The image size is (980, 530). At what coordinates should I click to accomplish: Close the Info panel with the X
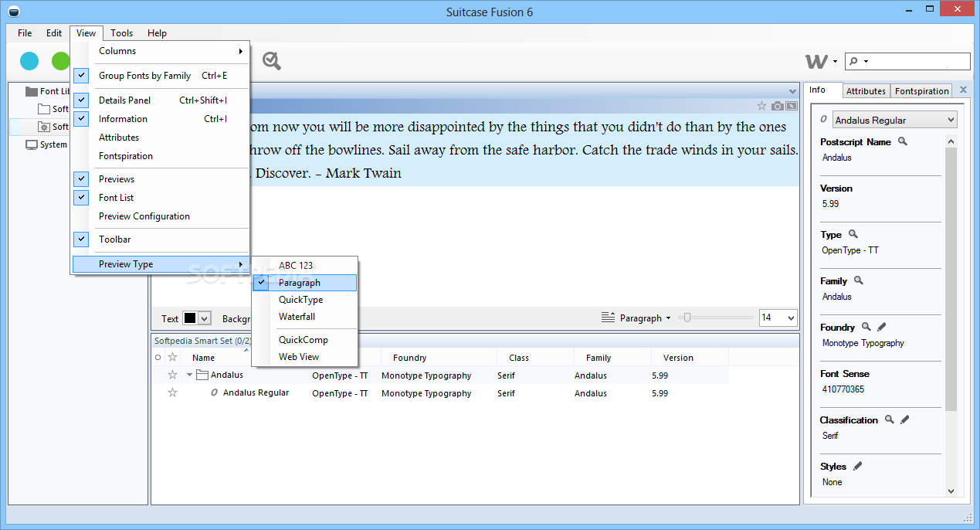(x=963, y=90)
